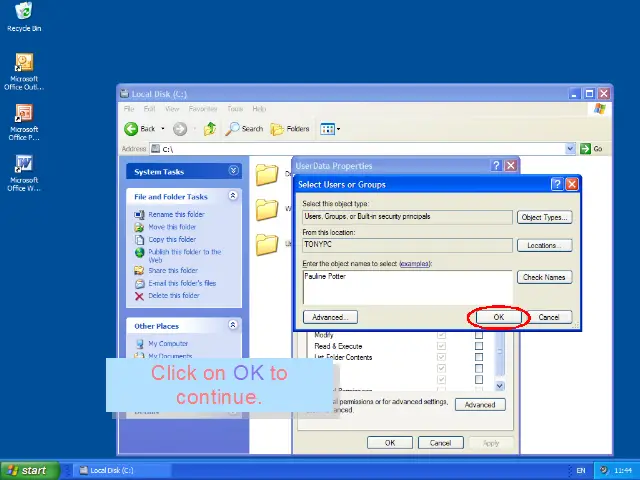The height and width of the screenshot is (480, 640).
Task: Click the Back arrow in Explorer toolbar
Action: click(x=140, y=129)
